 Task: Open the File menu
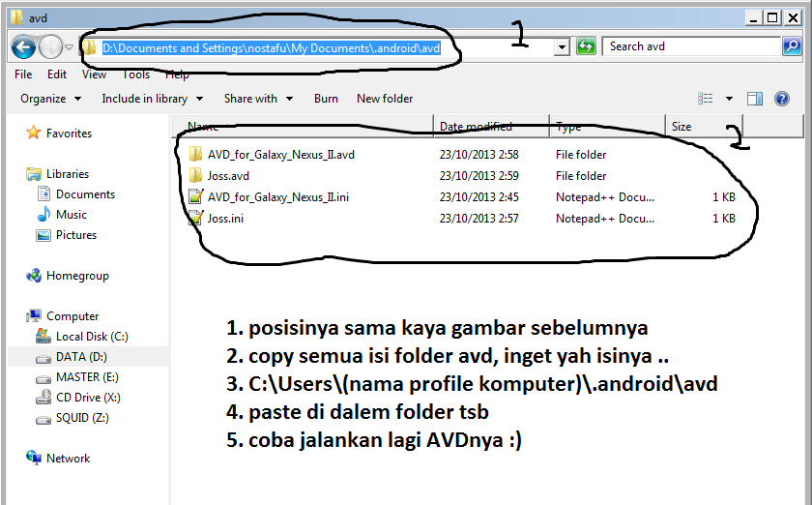pos(23,74)
